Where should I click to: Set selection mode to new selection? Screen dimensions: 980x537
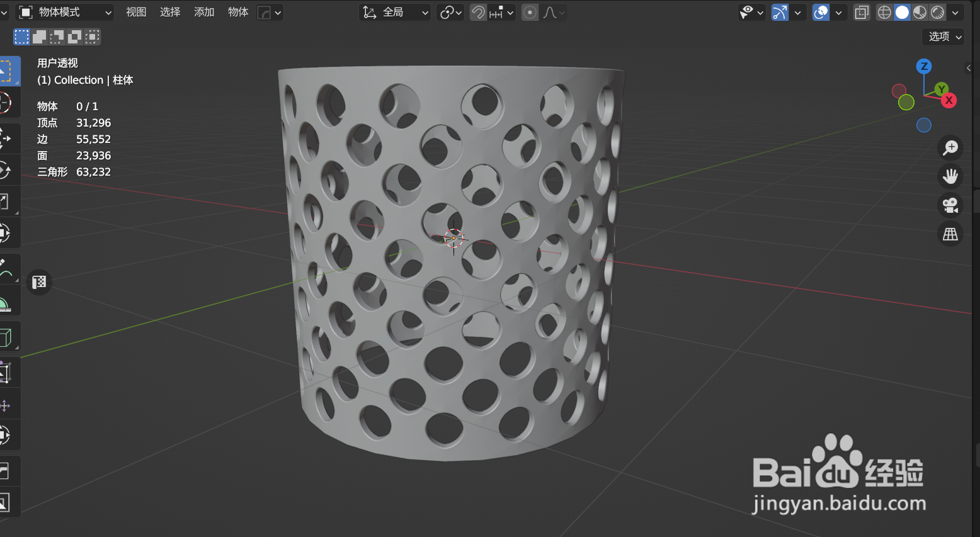click(x=22, y=37)
